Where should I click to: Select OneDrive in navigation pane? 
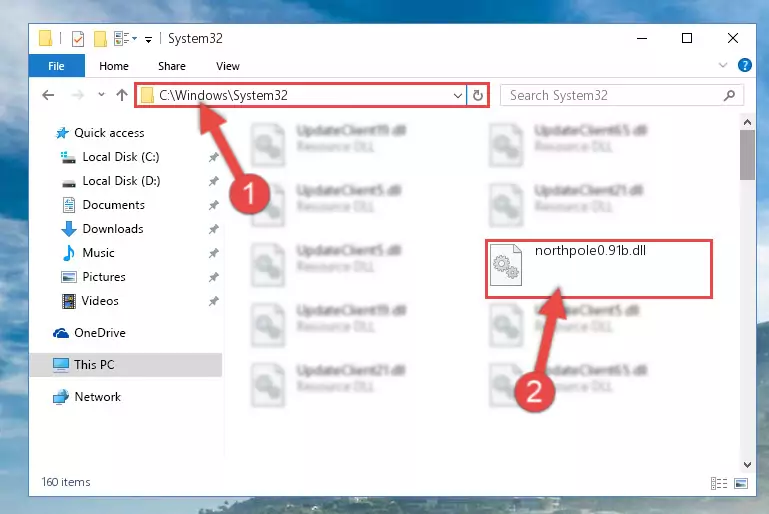coord(100,333)
